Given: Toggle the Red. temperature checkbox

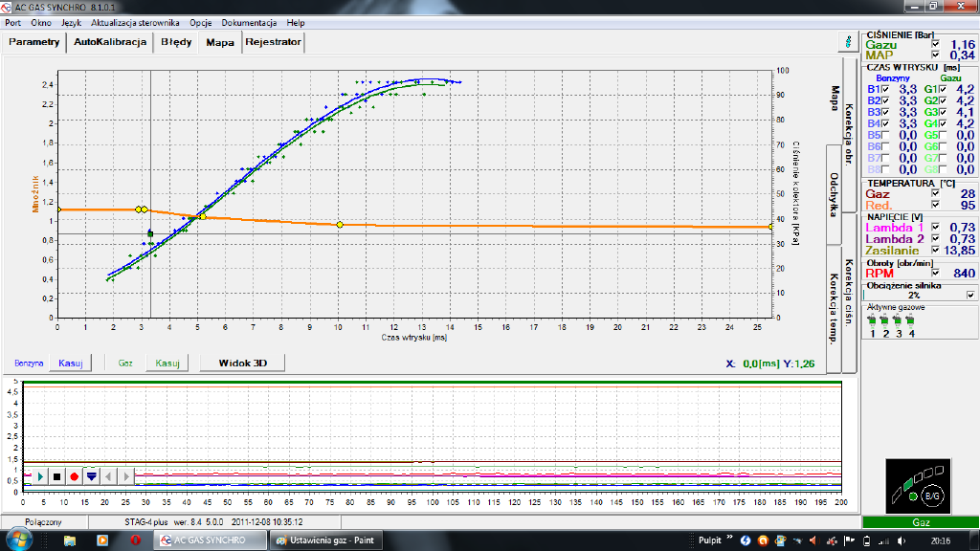Looking at the screenshot, I should [x=935, y=205].
